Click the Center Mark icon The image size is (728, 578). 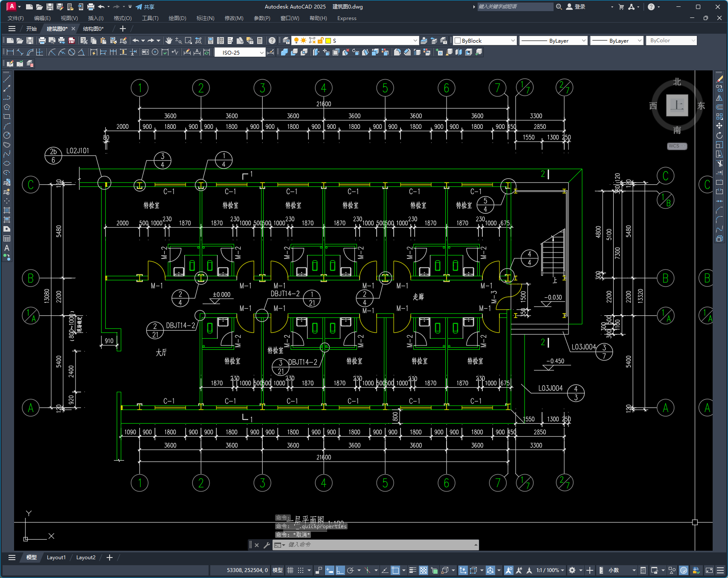(x=155, y=52)
